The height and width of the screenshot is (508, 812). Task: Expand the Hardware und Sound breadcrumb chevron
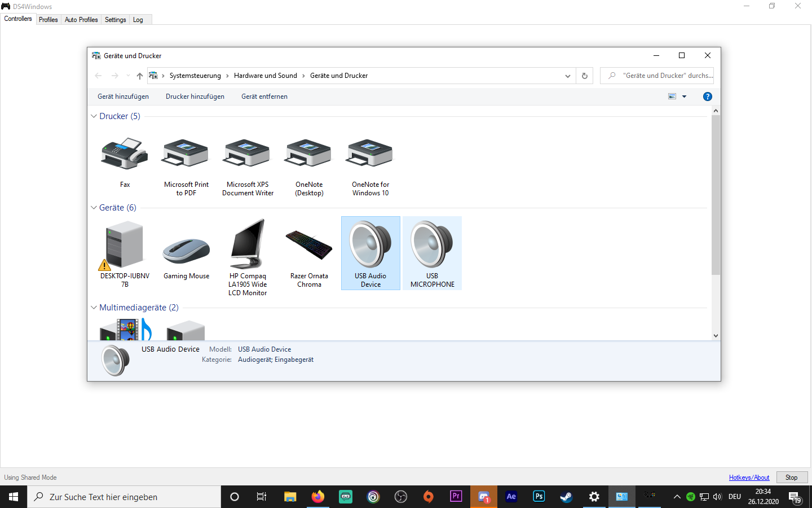(303, 76)
